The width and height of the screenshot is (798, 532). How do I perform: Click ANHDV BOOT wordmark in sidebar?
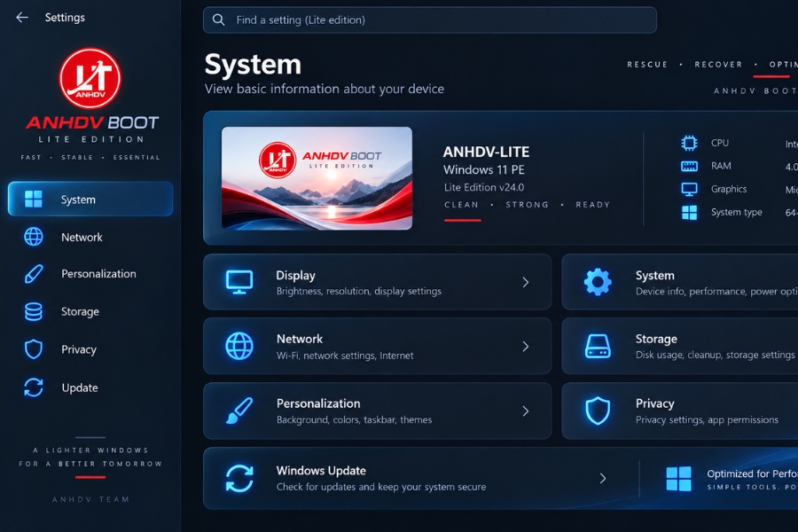click(x=92, y=122)
